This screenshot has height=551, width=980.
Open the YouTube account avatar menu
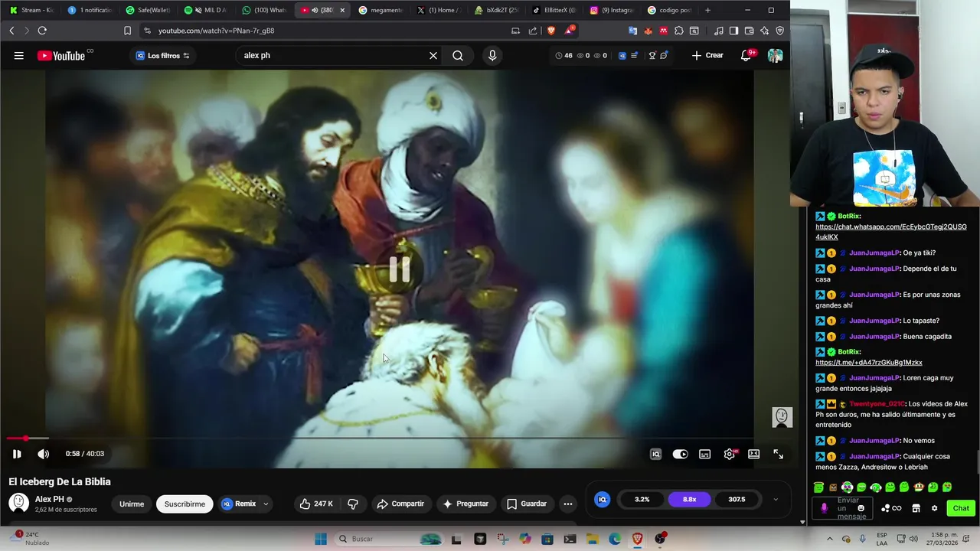[775, 55]
